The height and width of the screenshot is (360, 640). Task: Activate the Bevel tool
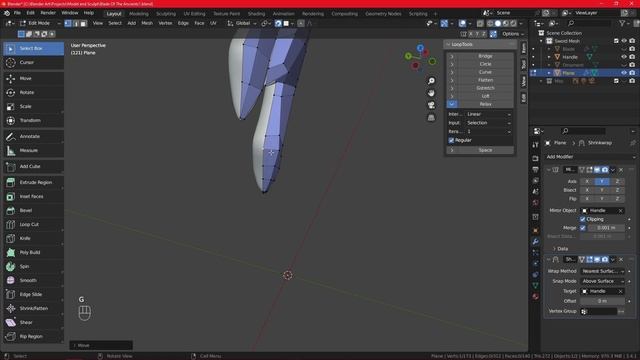(x=33, y=210)
